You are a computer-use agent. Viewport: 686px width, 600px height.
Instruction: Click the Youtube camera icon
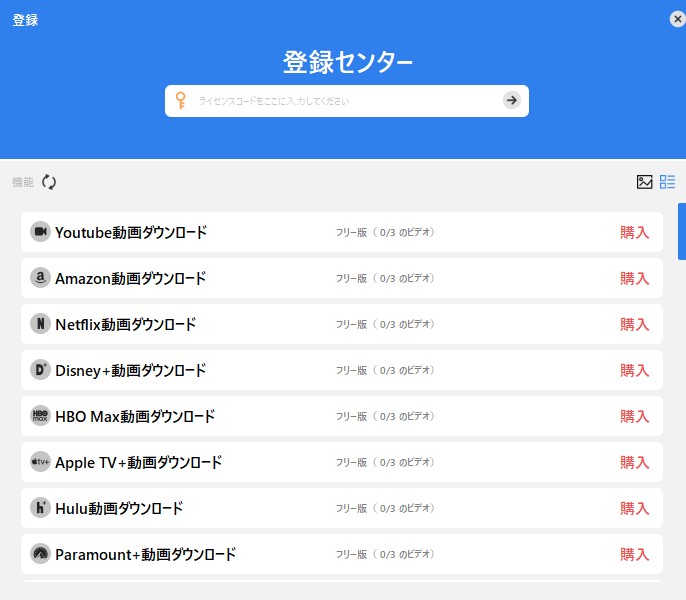(40, 232)
